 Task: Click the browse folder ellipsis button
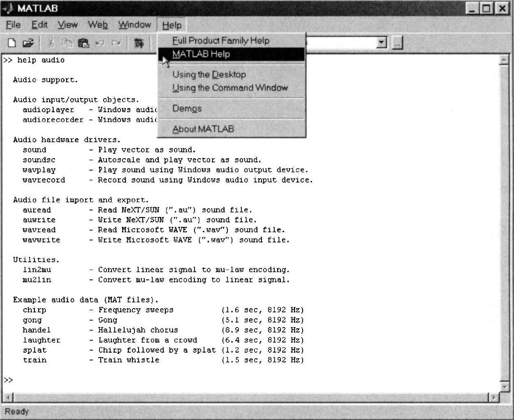coord(397,42)
